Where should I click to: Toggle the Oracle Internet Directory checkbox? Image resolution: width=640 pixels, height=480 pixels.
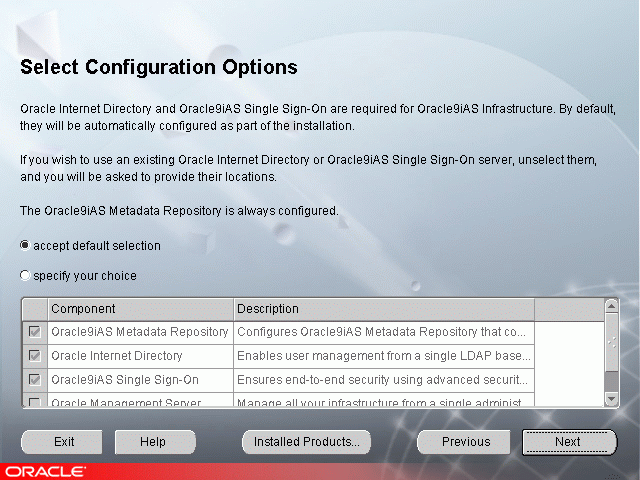pos(35,356)
